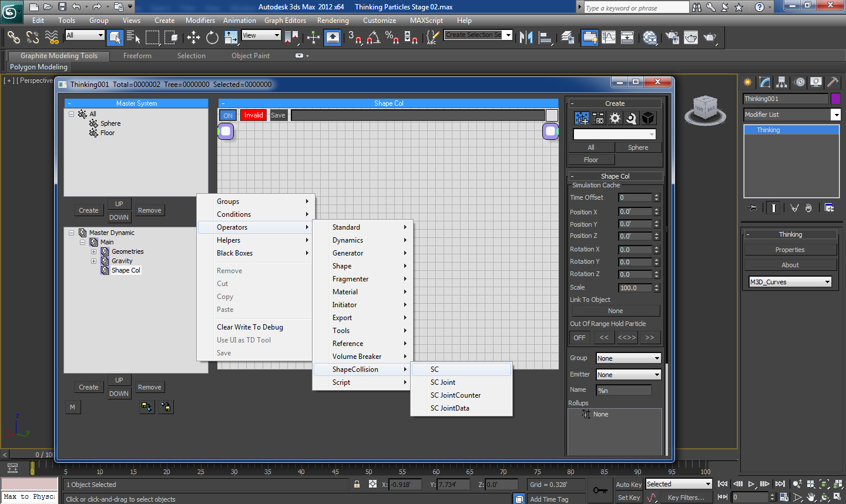Click the Properties button in Thinking rollout
The height and width of the screenshot is (504, 846).
pos(790,250)
